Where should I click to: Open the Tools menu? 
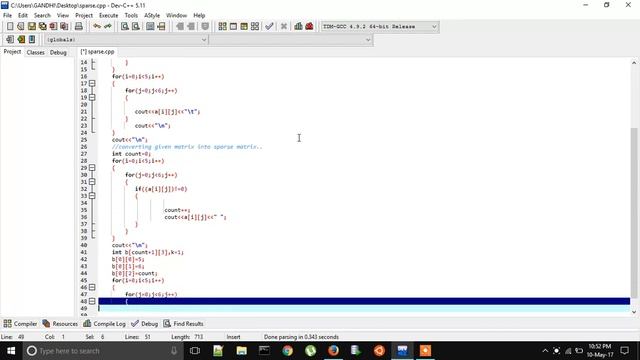pos(131,16)
